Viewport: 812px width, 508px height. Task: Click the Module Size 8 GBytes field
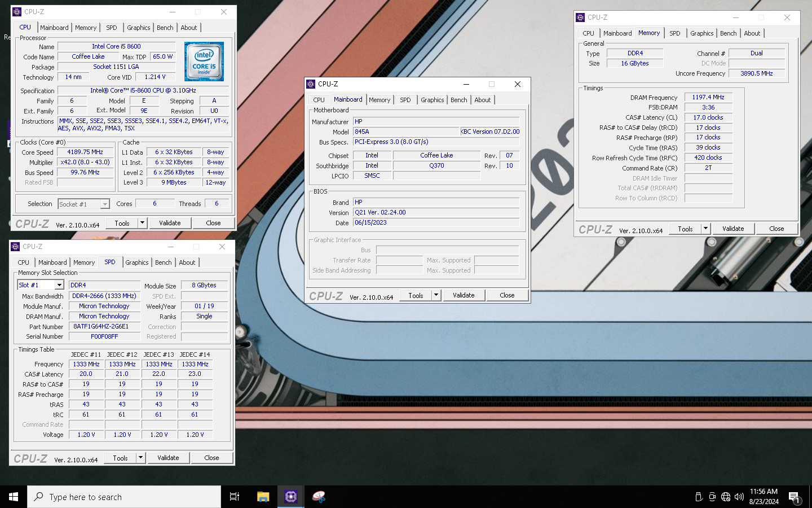click(x=204, y=285)
